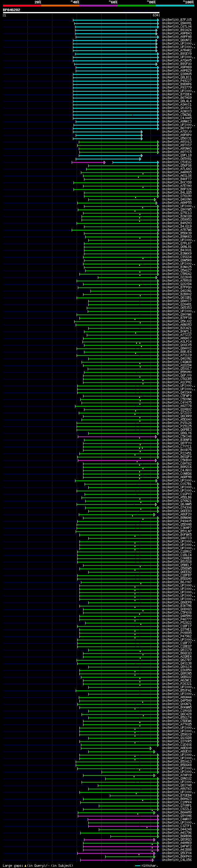197x868 pixels.
Task: Click the UniRef100_B7FJX5 hit label
Action: 177,20
